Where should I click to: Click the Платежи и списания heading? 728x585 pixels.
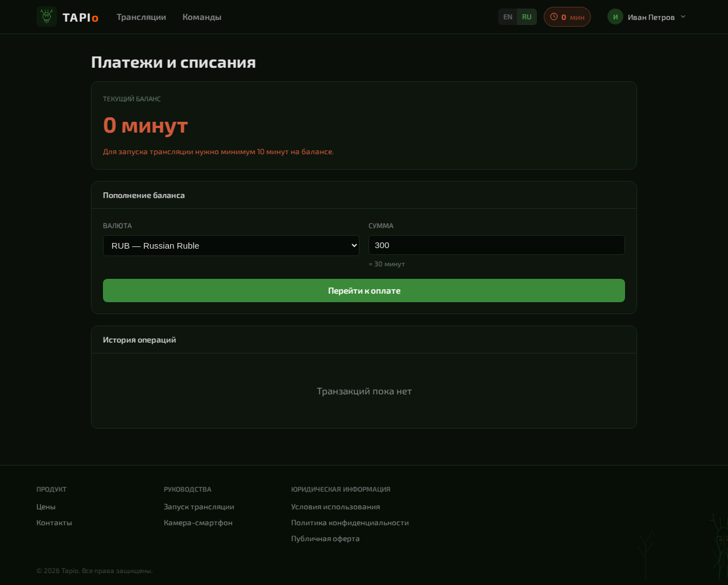(x=173, y=62)
